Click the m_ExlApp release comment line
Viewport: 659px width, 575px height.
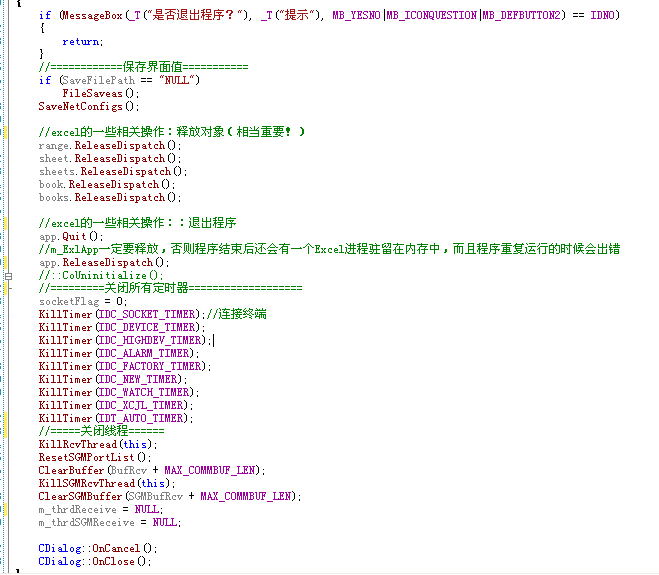(x=329, y=249)
